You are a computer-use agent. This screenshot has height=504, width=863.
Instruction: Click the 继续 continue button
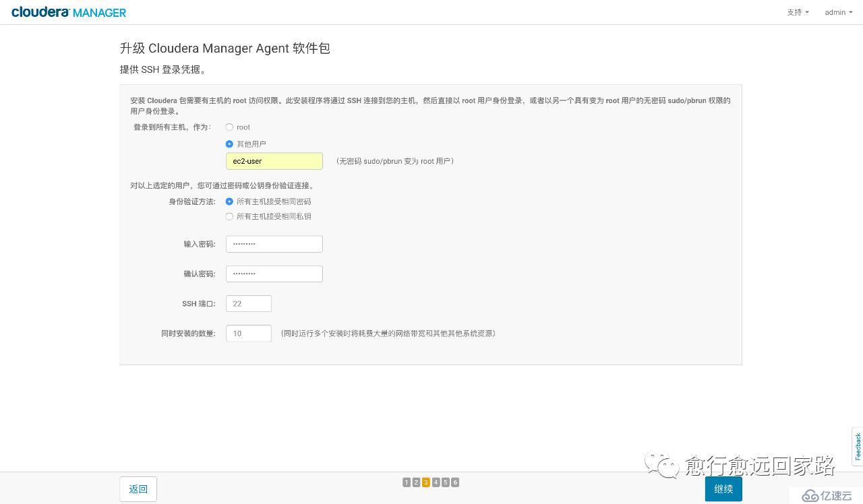tap(723, 489)
